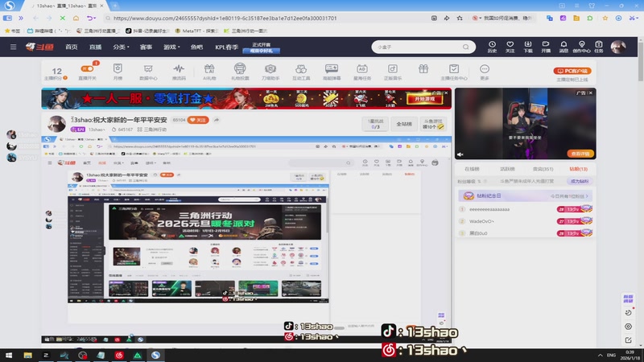
Task: Click the browser address bar URL
Action: (225, 18)
